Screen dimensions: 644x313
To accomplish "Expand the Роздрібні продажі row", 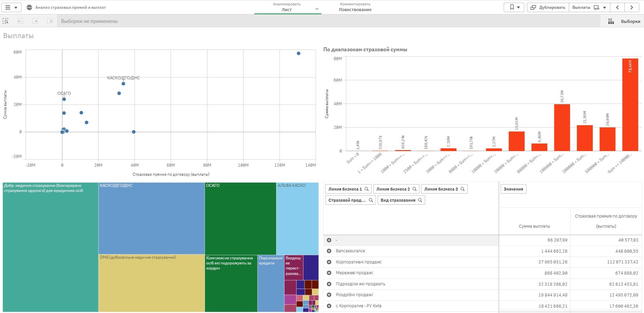I will click(329, 295).
